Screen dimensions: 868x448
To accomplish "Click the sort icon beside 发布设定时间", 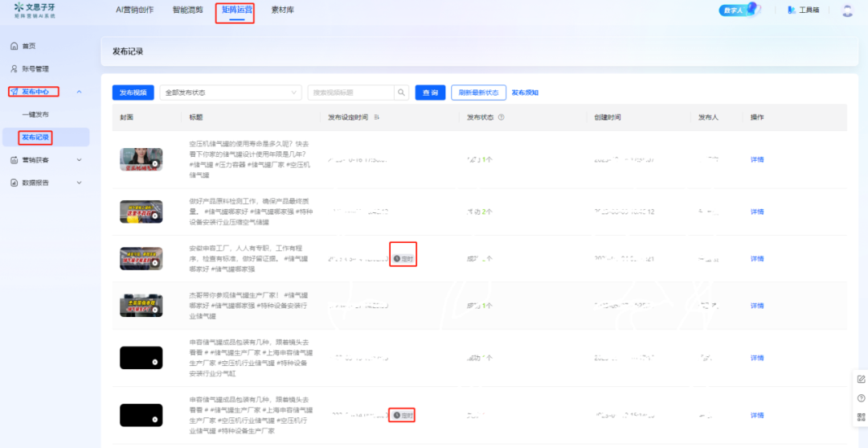I will [376, 117].
